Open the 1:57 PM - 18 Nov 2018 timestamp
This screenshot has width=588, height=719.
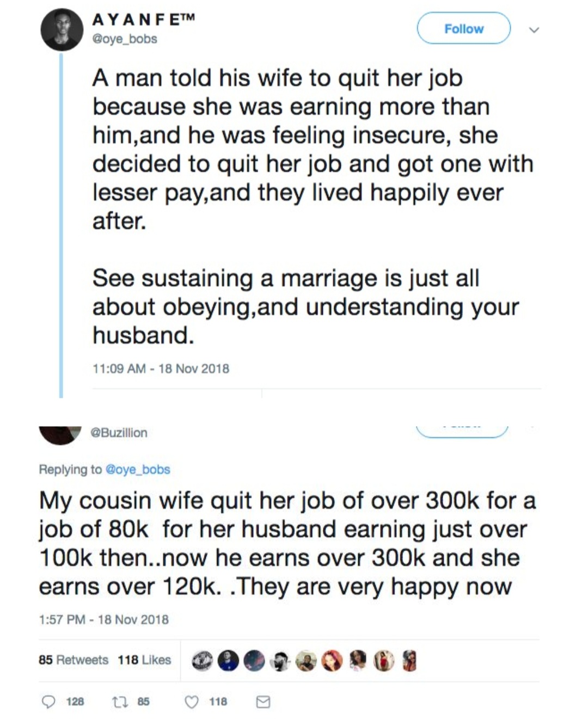click(103, 619)
